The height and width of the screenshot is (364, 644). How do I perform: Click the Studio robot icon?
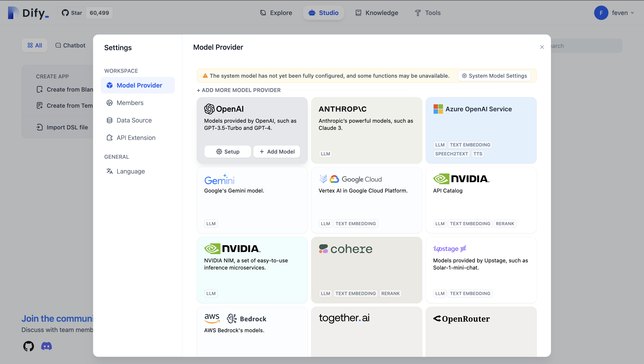point(312,13)
